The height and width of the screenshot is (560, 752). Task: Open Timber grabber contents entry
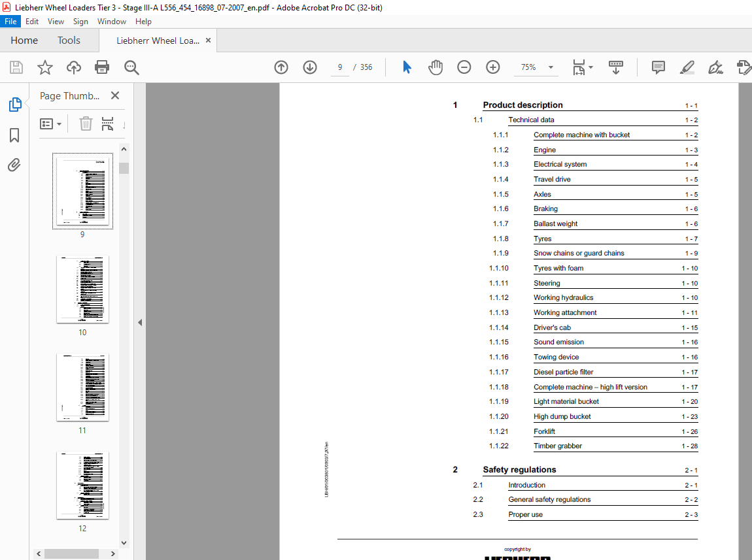click(x=558, y=446)
